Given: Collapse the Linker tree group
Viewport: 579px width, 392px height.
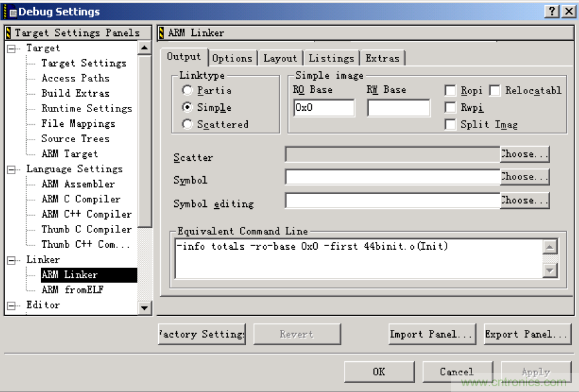Looking at the screenshot, I should point(12,260).
